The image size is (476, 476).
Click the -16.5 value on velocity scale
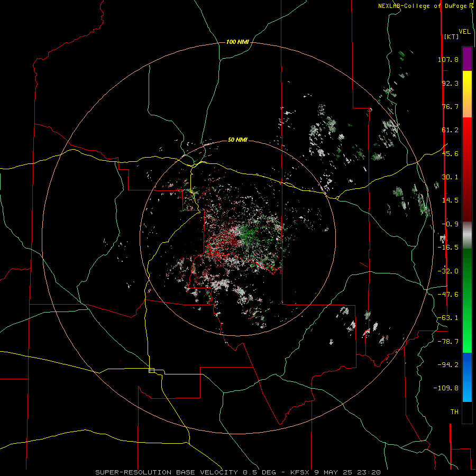click(x=448, y=248)
